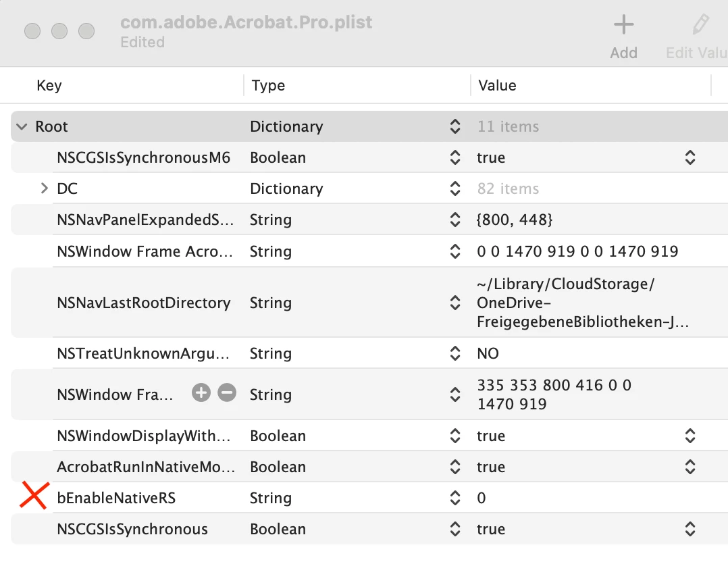The height and width of the screenshot is (562, 728).
Task: Expand the DC dictionary
Action: pyautogui.click(x=44, y=188)
